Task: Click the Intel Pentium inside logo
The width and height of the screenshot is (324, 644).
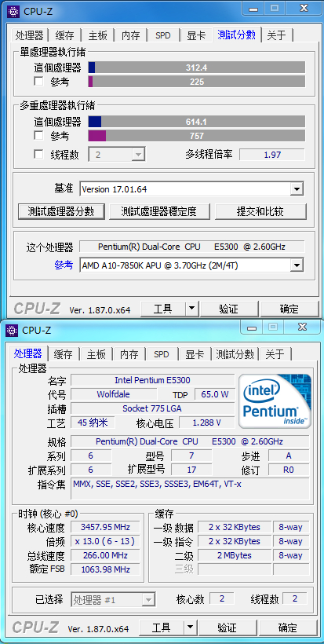Action: click(x=275, y=401)
